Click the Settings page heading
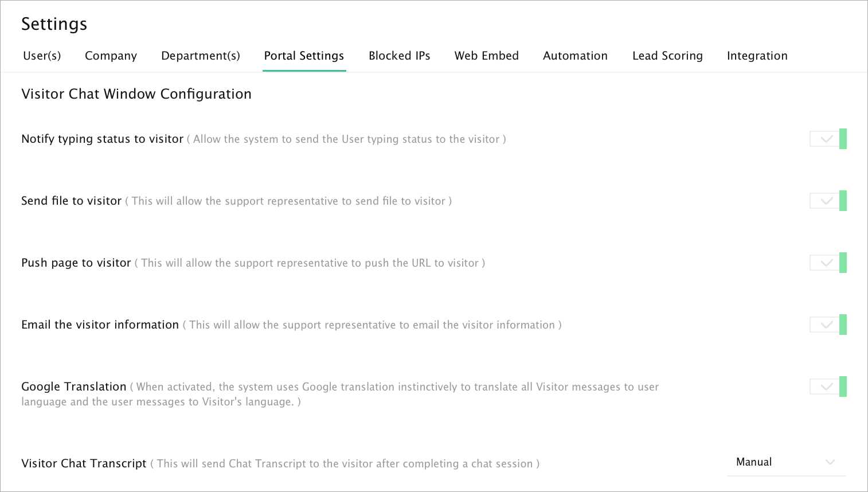The image size is (868, 492). tap(54, 24)
